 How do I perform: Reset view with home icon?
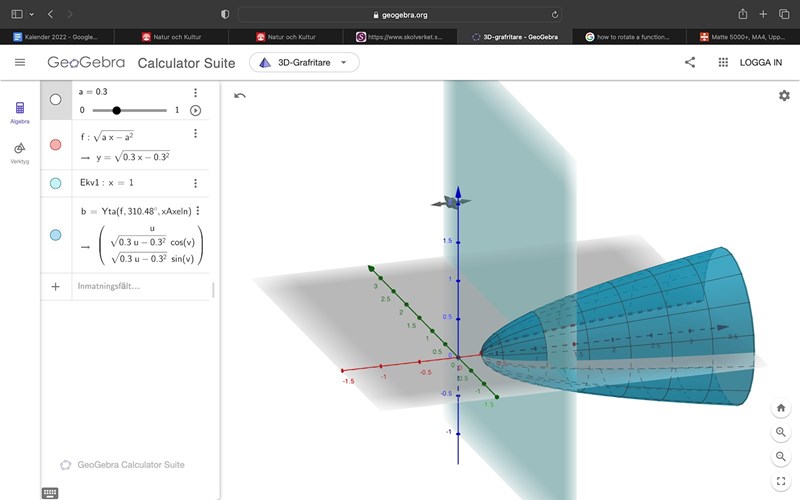coord(781,408)
